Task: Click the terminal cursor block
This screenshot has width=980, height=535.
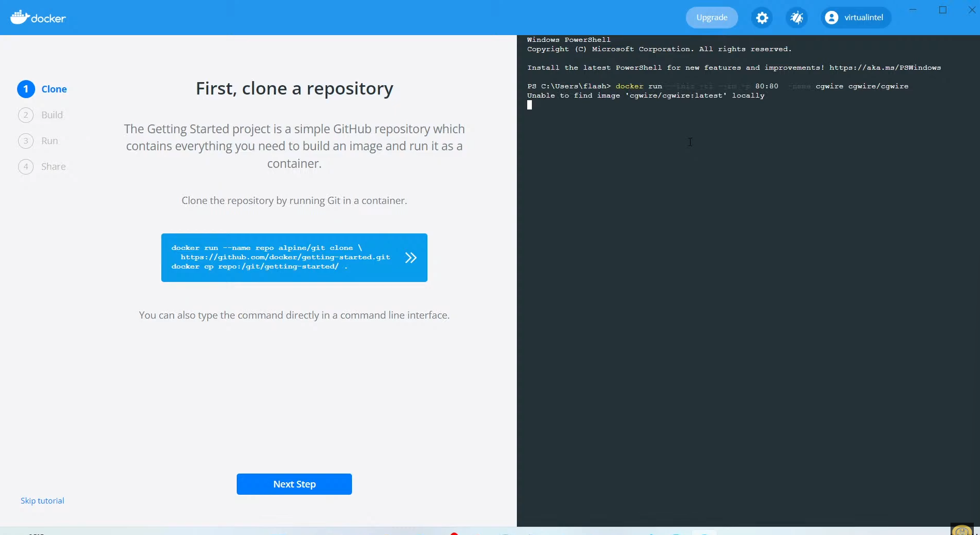Action: pos(529,105)
